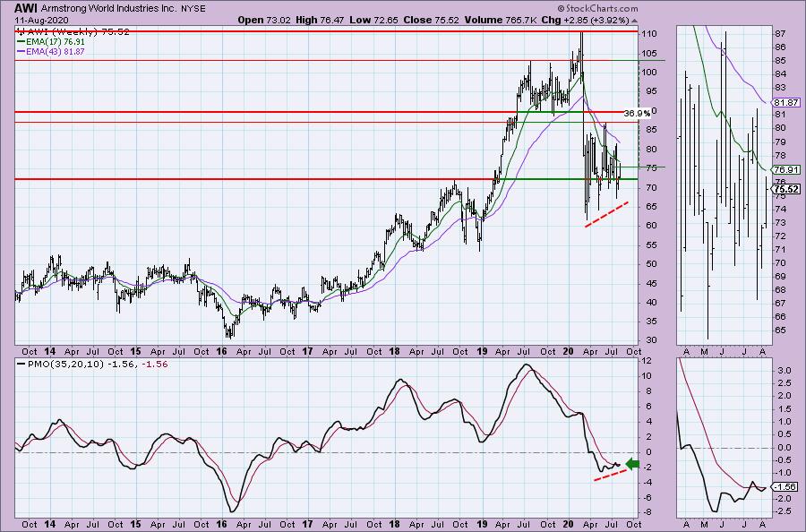The image size is (806, 532).
Task: Click the 12 label on the PMO axis
Action: 647,361
